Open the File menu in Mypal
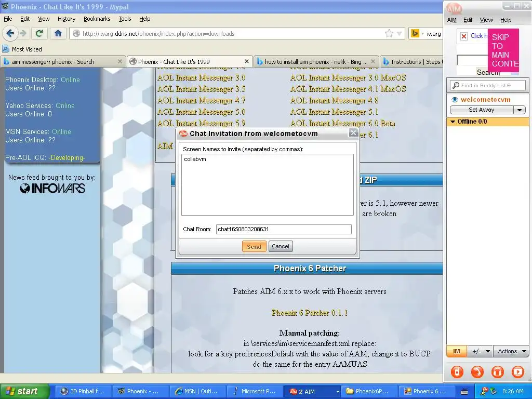 8,19
